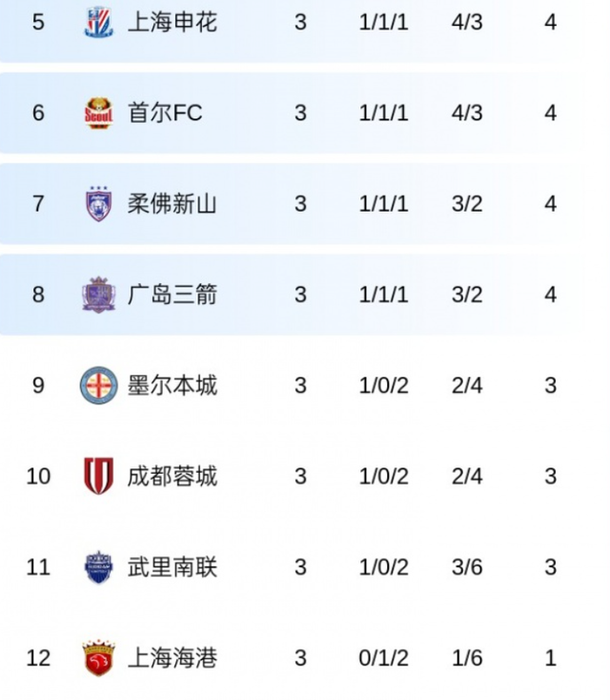Open the 上海申花 team name link
This screenshot has width=610, height=700.
[x=173, y=22]
